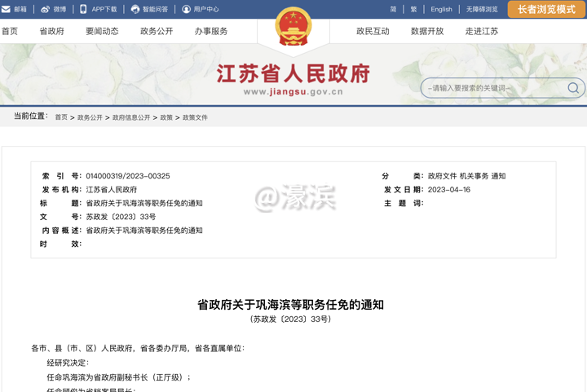Click the English language link

[x=441, y=9]
